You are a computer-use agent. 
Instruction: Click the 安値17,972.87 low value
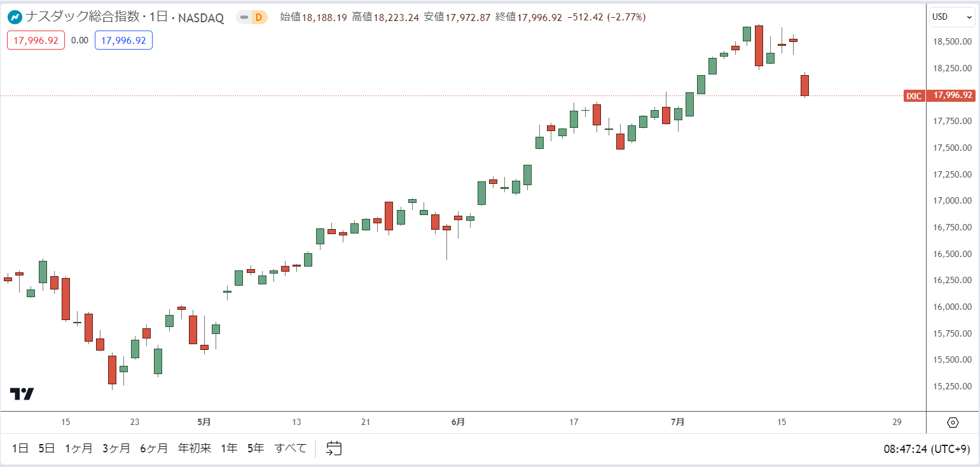pos(457,17)
